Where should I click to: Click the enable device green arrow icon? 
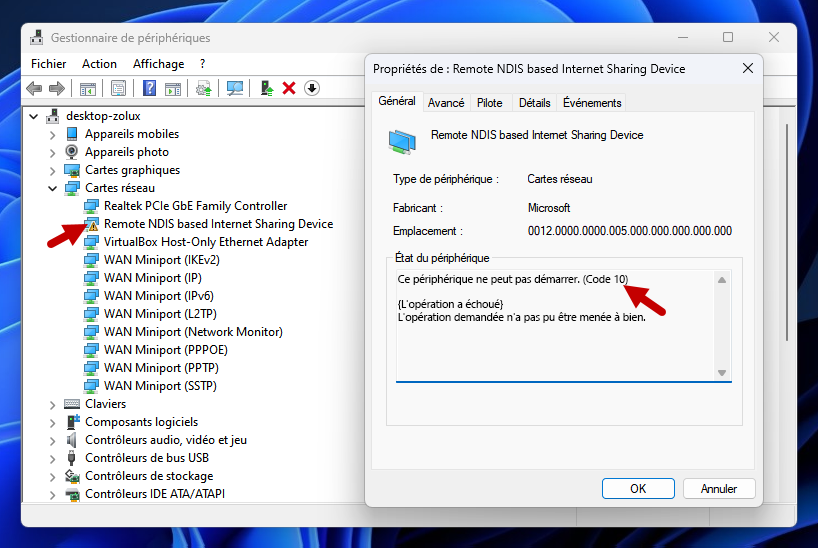tap(267, 88)
